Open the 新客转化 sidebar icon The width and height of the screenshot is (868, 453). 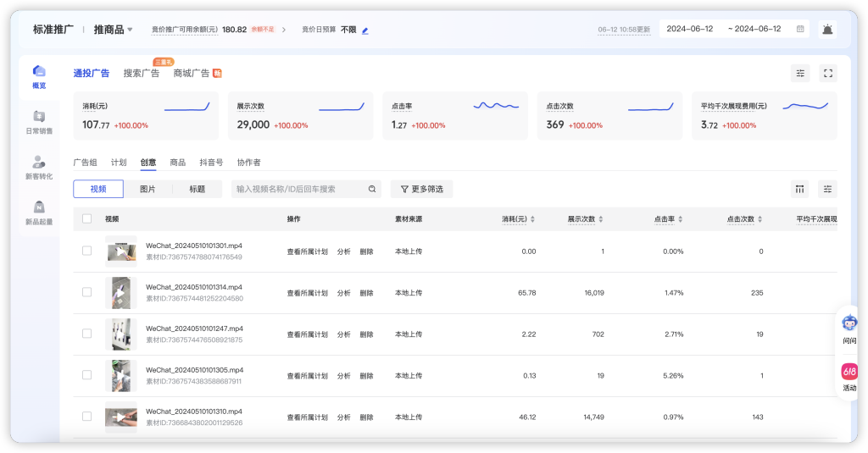point(39,162)
